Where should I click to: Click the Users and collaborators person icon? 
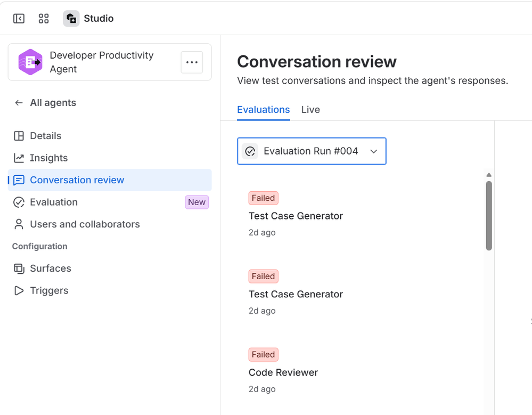(x=19, y=224)
